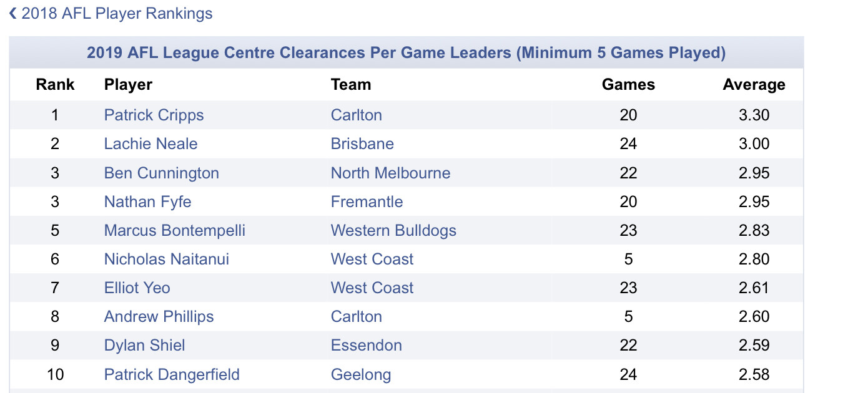Click the Average column header
Image resolution: width=868 pixels, height=393 pixels.
pyautogui.click(x=754, y=84)
